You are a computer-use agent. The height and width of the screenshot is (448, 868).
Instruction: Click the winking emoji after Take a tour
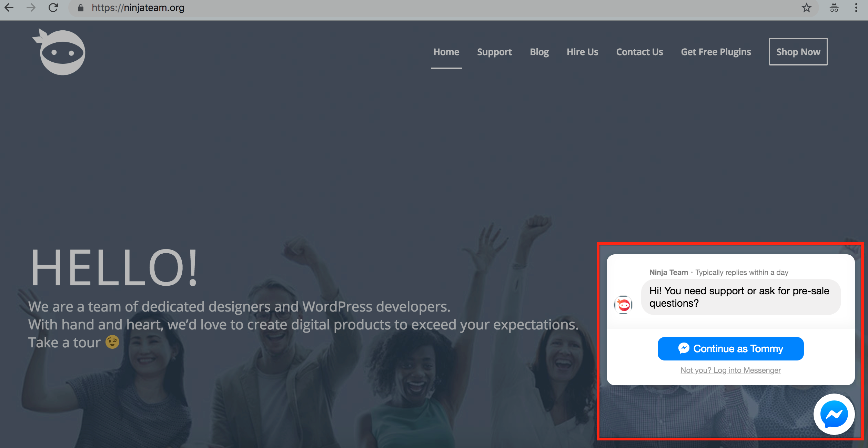(x=112, y=342)
